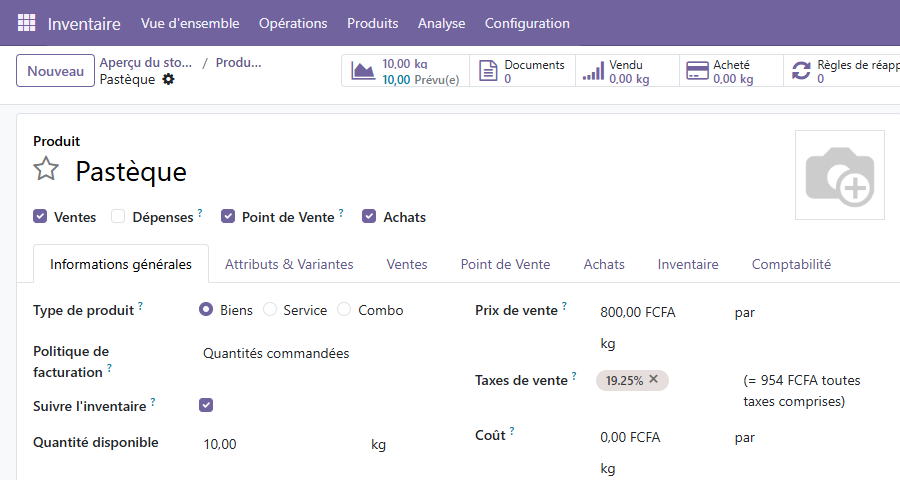Open the Vendu sales statistics button
The image size is (900, 480).
click(x=627, y=71)
